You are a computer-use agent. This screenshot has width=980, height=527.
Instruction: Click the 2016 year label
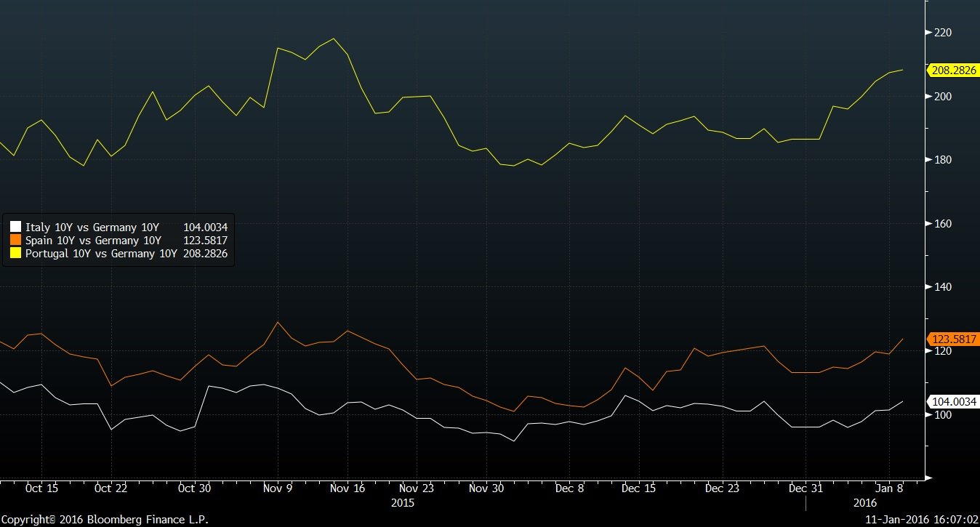(x=865, y=502)
